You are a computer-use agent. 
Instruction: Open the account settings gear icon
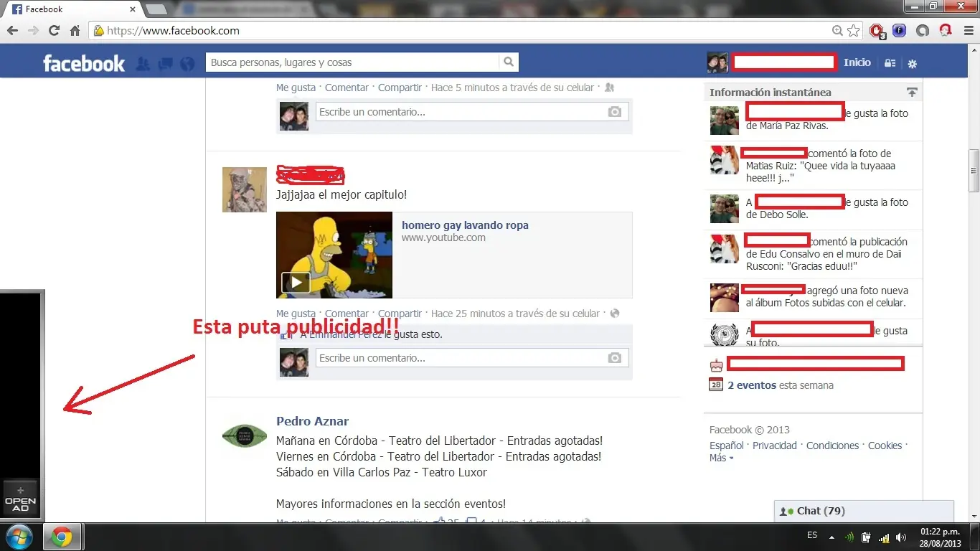[x=913, y=64]
